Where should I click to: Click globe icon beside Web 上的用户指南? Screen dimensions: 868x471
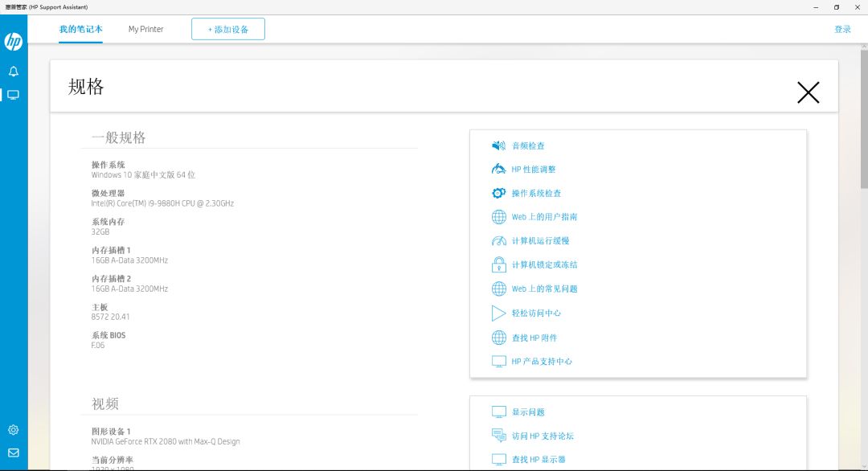(499, 217)
